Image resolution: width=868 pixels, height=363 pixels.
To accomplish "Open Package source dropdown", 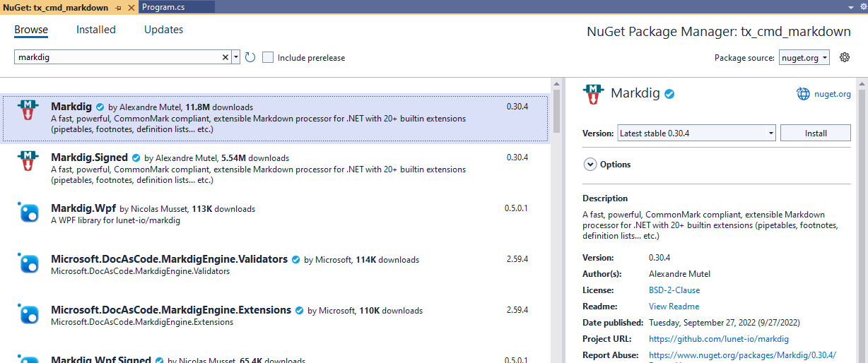I will (804, 58).
